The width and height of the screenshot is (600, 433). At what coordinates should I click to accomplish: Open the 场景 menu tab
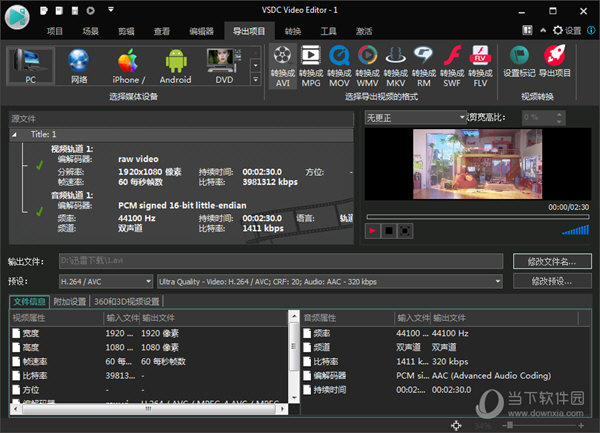tap(91, 31)
